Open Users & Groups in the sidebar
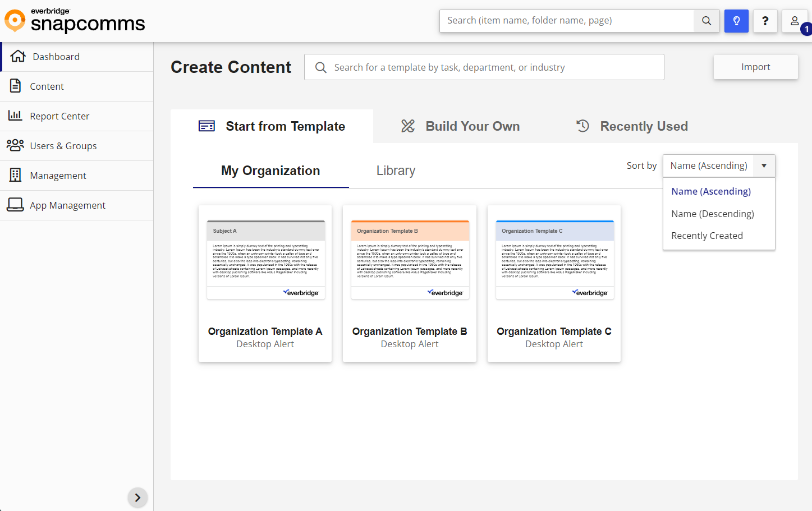812x511 pixels. [77, 146]
